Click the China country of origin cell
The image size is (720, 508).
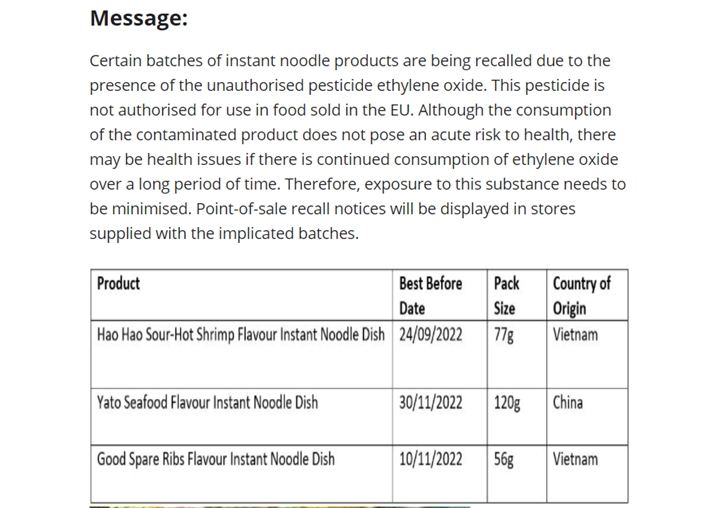[x=568, y=403]
